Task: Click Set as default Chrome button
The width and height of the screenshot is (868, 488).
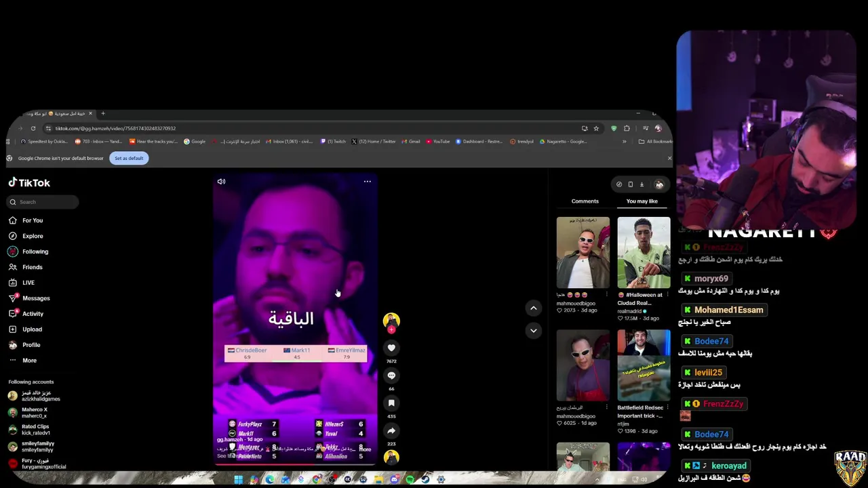Action: point(129,158)
